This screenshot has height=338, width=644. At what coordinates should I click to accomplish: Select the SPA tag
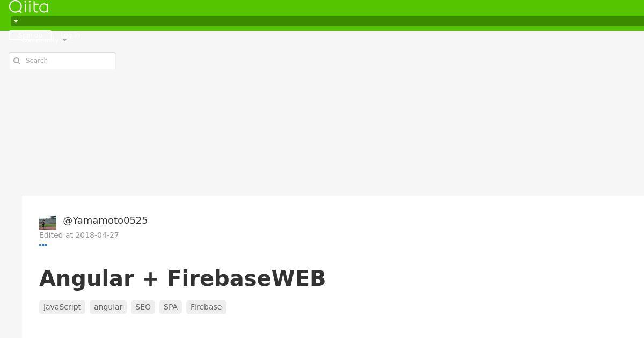(171, 307)
